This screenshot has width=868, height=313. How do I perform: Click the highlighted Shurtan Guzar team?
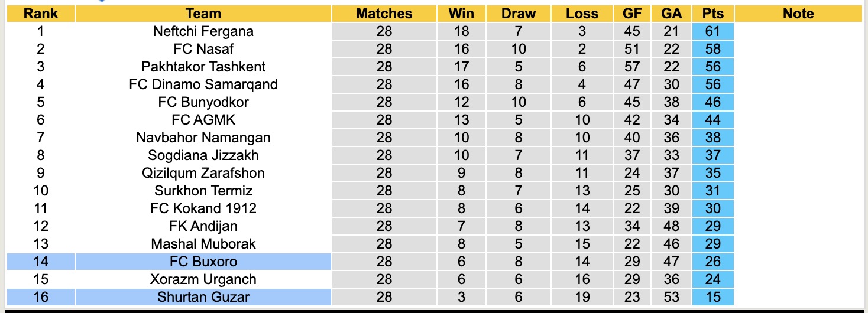tap(203, 297)
